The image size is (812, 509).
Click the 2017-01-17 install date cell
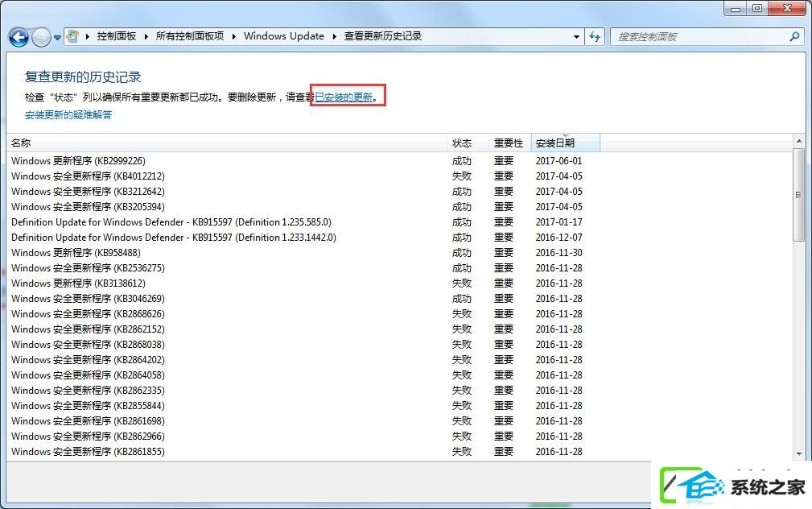point(559,221)
